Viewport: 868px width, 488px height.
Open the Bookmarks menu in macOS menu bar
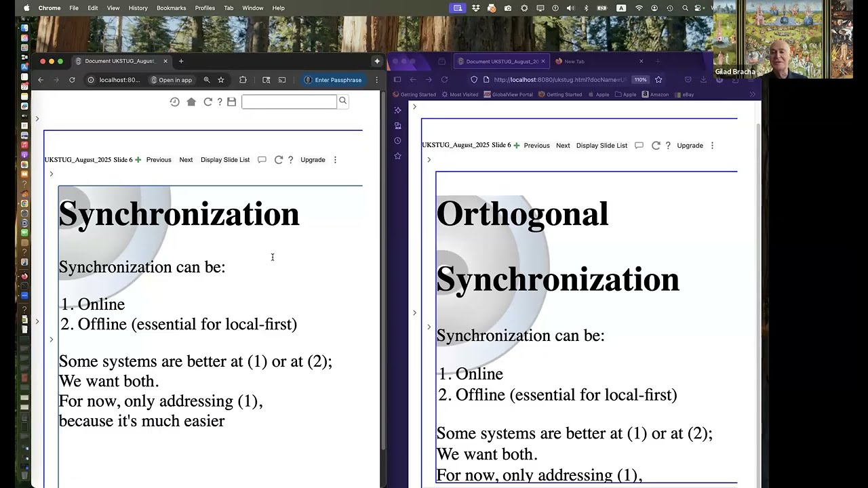pos(171,8)
